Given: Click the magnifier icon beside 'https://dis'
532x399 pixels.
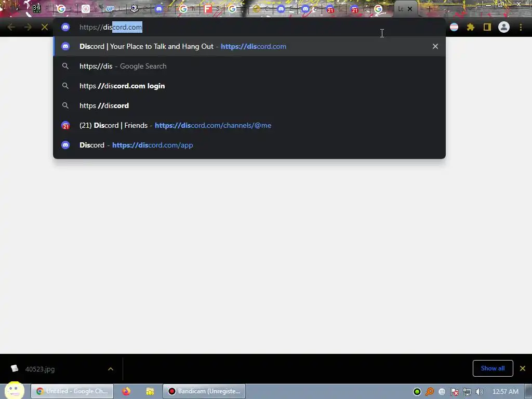Looking at the screenshot, I should (65, 66).
